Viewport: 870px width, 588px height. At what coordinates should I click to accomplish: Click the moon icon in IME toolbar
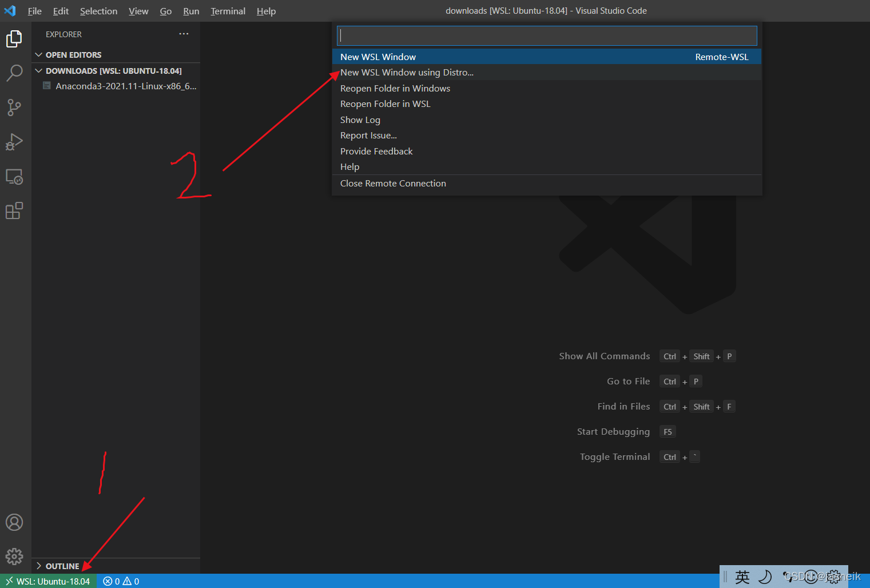pyautogui.click(x=765, y=577)
